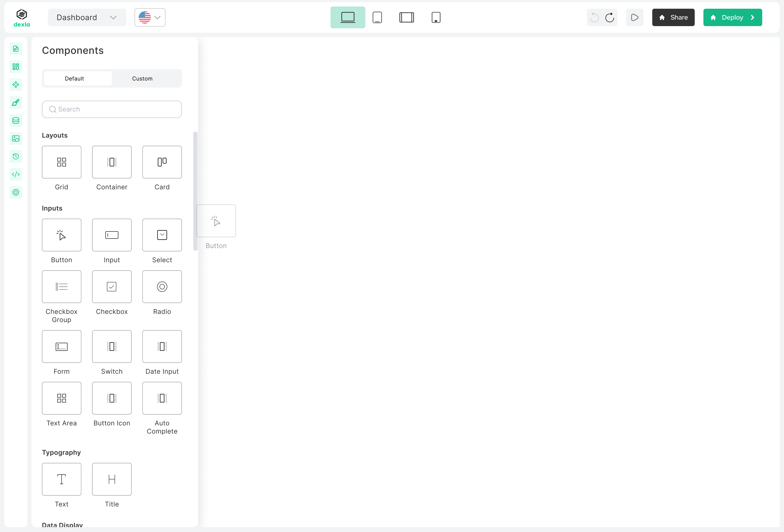Click the Typography section heading
The image size is (784, 532).
pyautogui.click(x=61, y=452)
